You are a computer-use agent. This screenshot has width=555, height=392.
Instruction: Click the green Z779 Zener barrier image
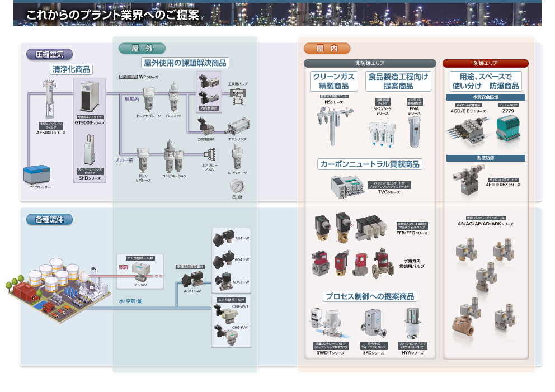508,127
